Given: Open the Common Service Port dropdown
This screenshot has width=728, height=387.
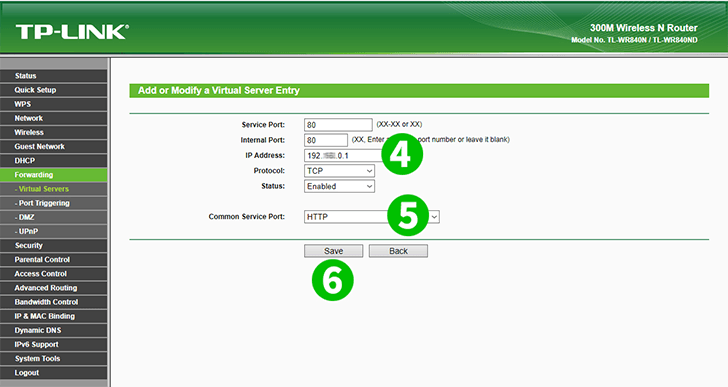Looking at the screenshot, I should click(371, 217).
